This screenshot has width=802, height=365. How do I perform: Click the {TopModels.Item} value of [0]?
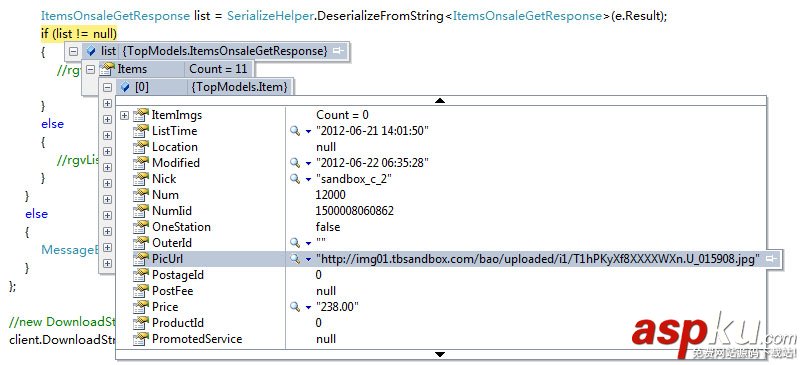(x=239, y=87)
